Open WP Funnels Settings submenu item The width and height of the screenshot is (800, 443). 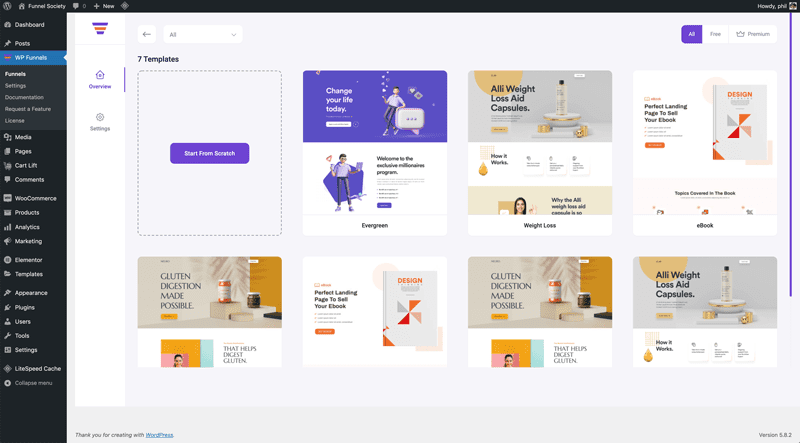click(15, 86)
